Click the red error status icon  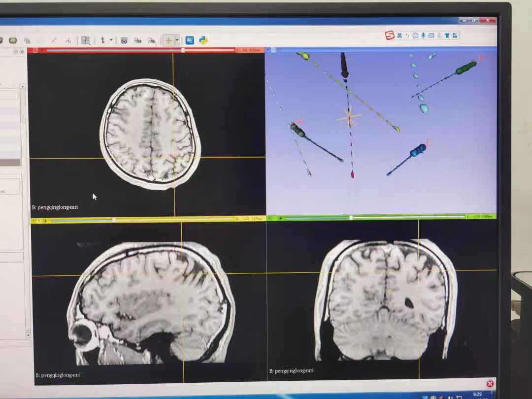click(x=490, y=383)
